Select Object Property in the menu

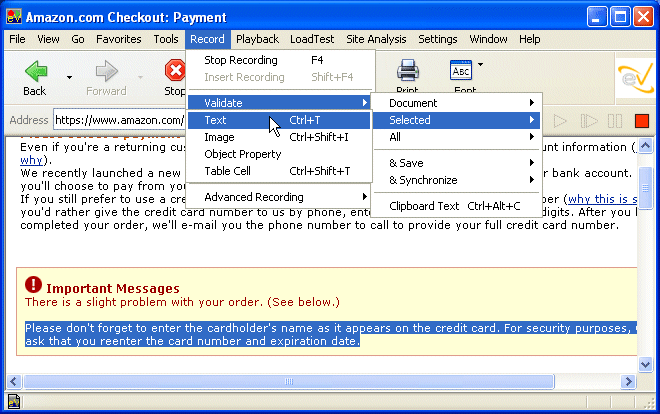[x=279, y=154]
